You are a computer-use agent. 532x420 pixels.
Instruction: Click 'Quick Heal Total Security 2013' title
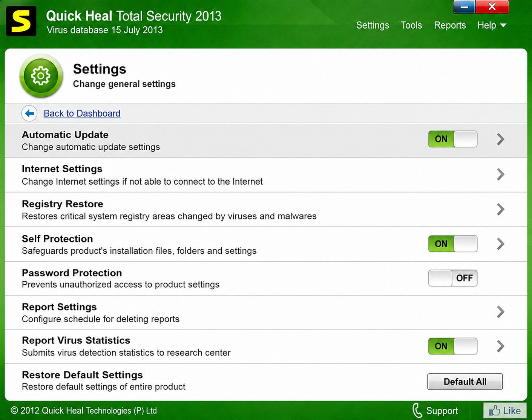click(x=134, y=16)
